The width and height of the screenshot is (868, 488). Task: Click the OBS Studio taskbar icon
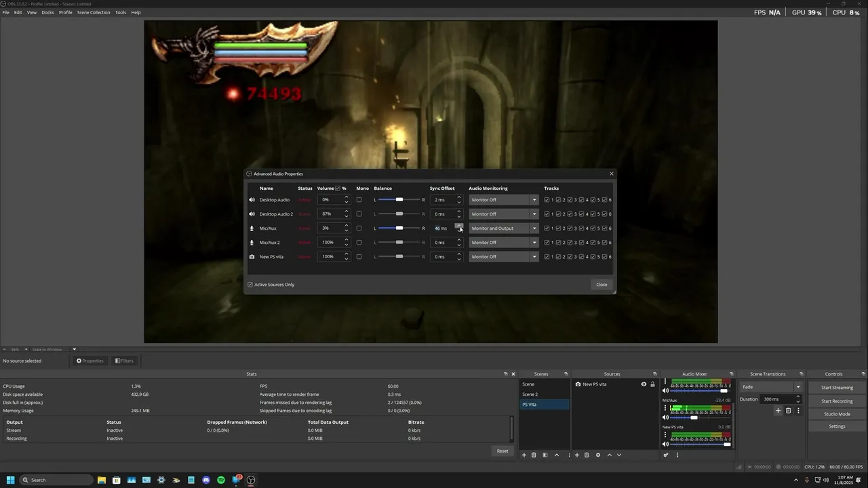[251, 480]
